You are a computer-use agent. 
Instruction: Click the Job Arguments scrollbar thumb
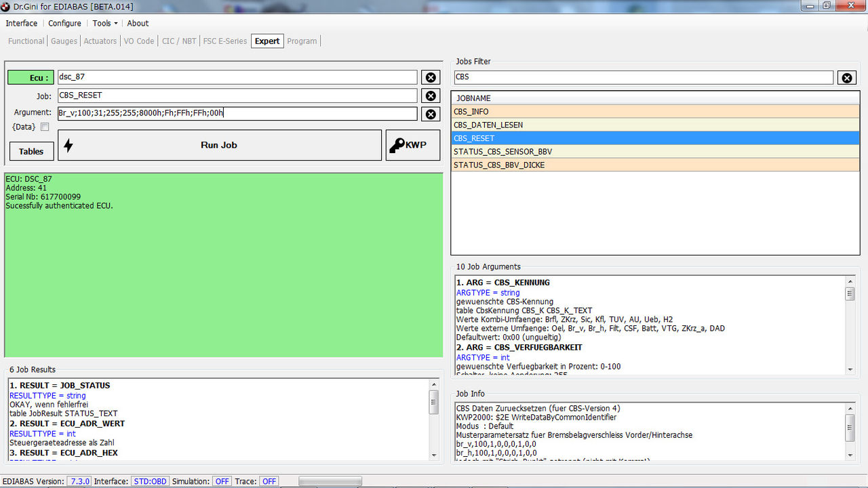point(850,293)
